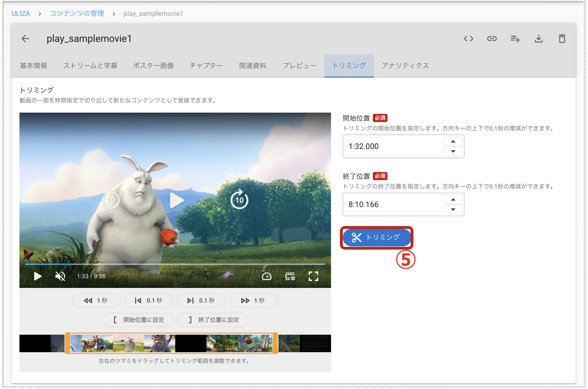Open the ポスター画像 tab

153,65
